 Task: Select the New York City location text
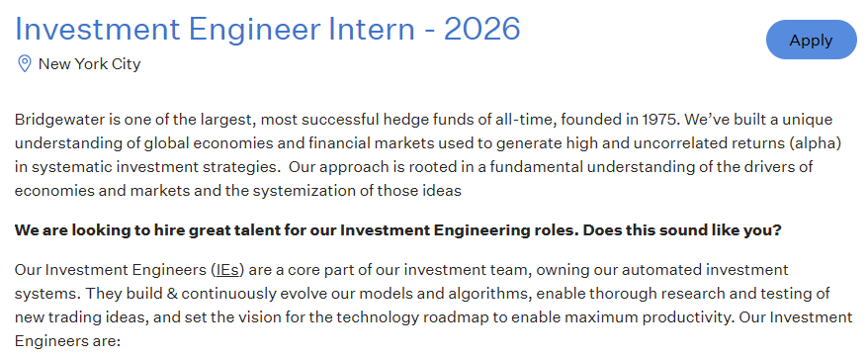pyautogui.click(x=89, y=64)
